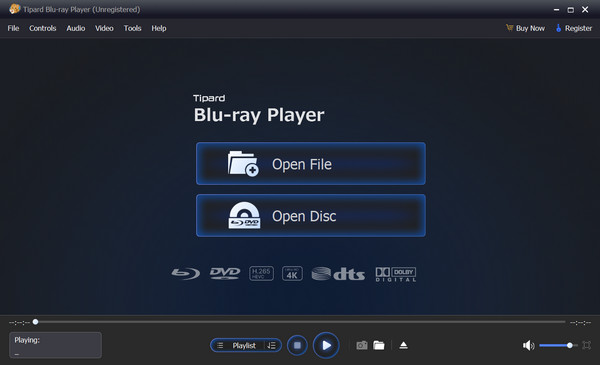The width and height of the screenshot is (600, 365).
Task: Click the playlist list icon
Action: click(220, 345)
